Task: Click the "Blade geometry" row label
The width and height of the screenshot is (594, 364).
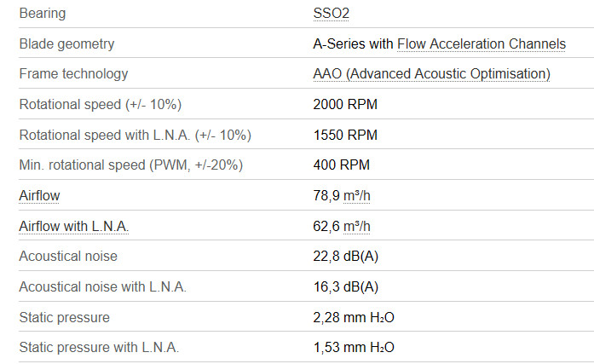Action: coord(66,43)
